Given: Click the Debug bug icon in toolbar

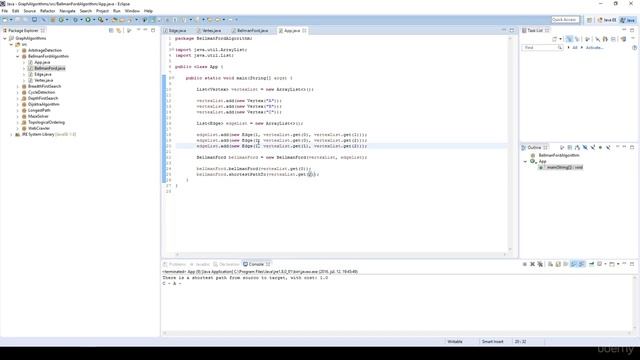Looking at the screenshot, I should pyautogui.click(x=76, y=20).
